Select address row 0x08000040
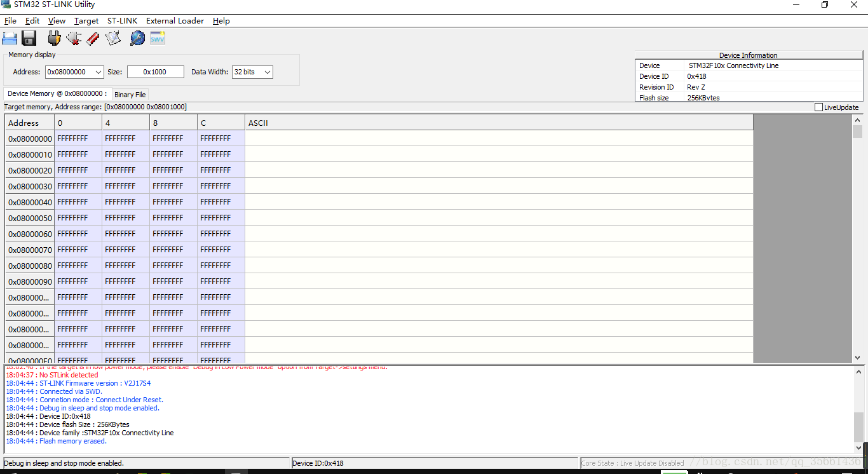 point(30,202)
